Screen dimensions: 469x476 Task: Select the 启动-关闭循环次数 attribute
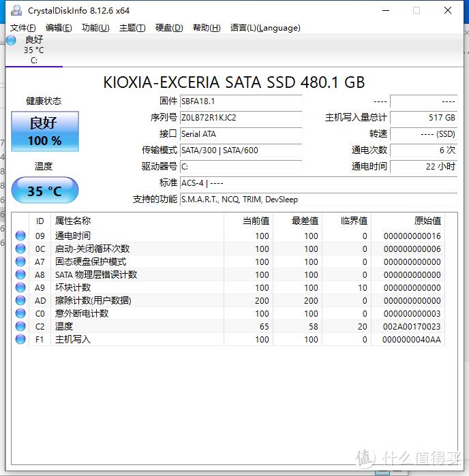pos(92,249)
